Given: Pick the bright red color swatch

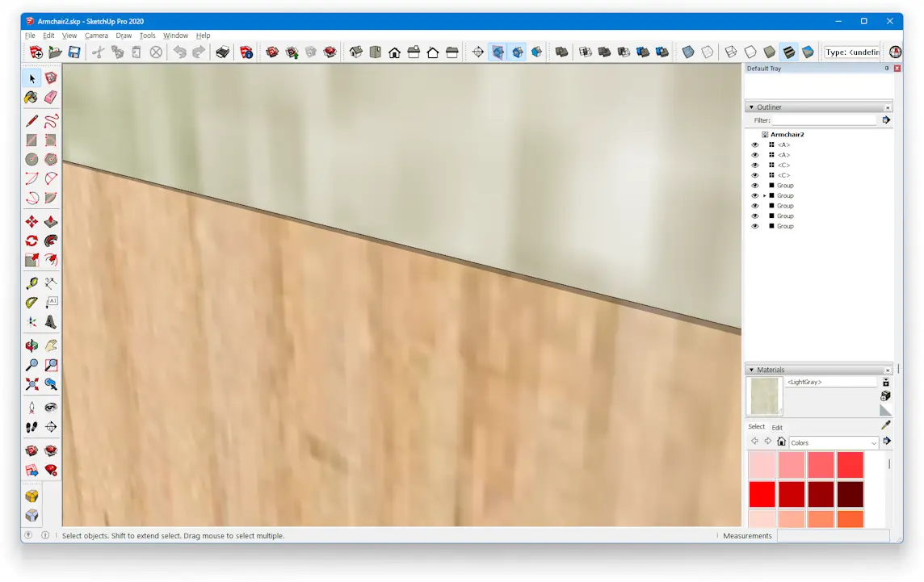Looking at the screenshot, I should coord(762,494).
